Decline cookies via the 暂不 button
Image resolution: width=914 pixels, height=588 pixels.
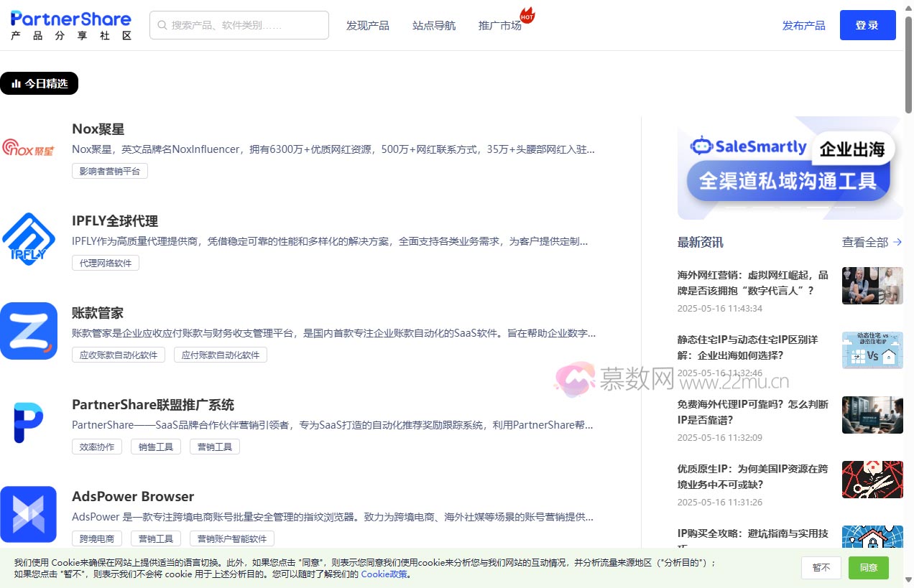click(821, 568)
